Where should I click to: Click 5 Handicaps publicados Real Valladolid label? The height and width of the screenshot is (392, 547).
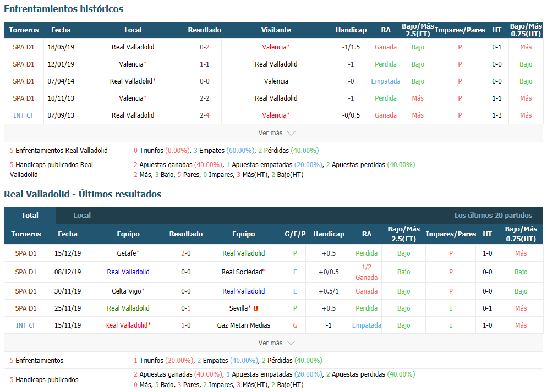point(51,170)
